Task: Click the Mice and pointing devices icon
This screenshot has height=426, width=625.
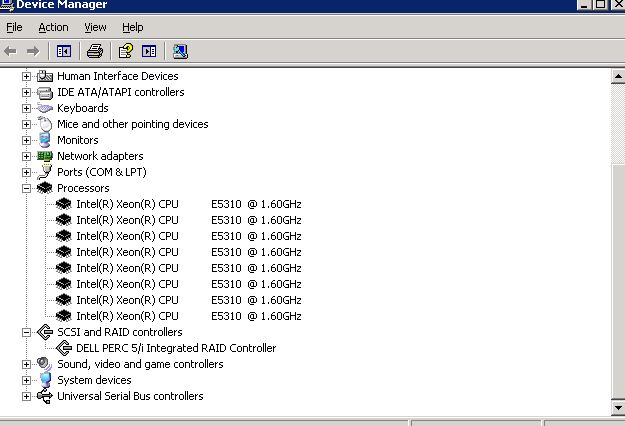Action: tap(45, 124)
